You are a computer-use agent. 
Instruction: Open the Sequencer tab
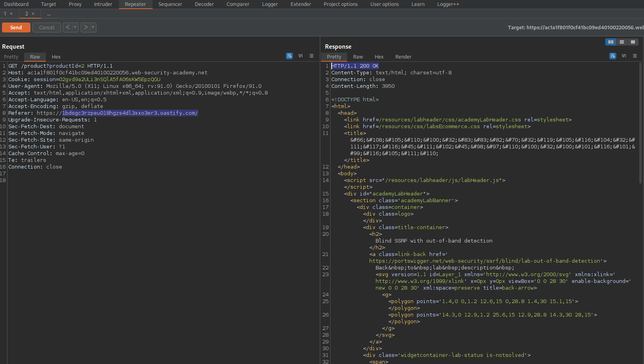[x=170, y=4]
